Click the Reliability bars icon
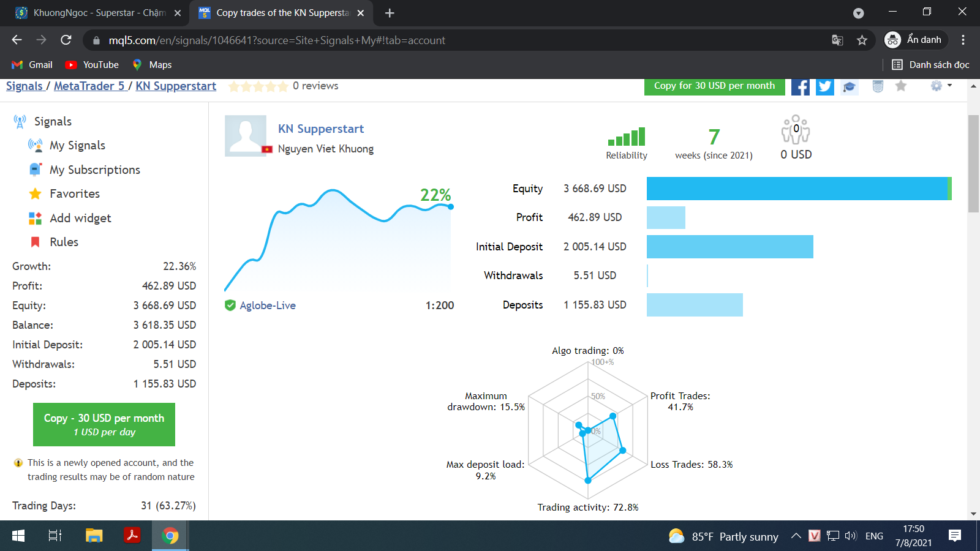The width and height of the screenshot is (980, 551). (627, 136)
